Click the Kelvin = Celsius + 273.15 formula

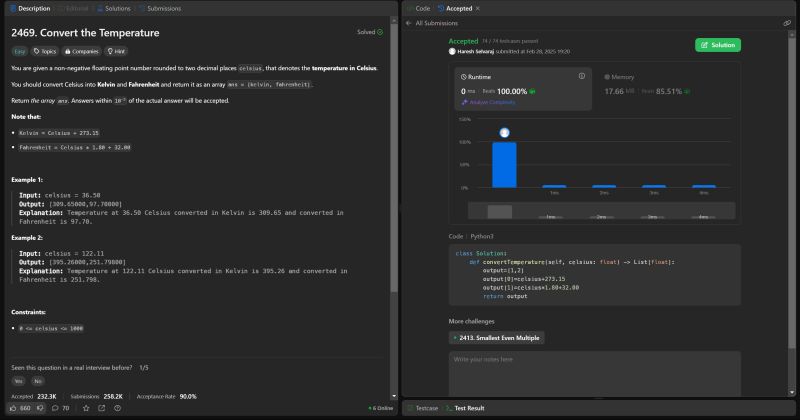pyautogui.click(x=59, y=133)
